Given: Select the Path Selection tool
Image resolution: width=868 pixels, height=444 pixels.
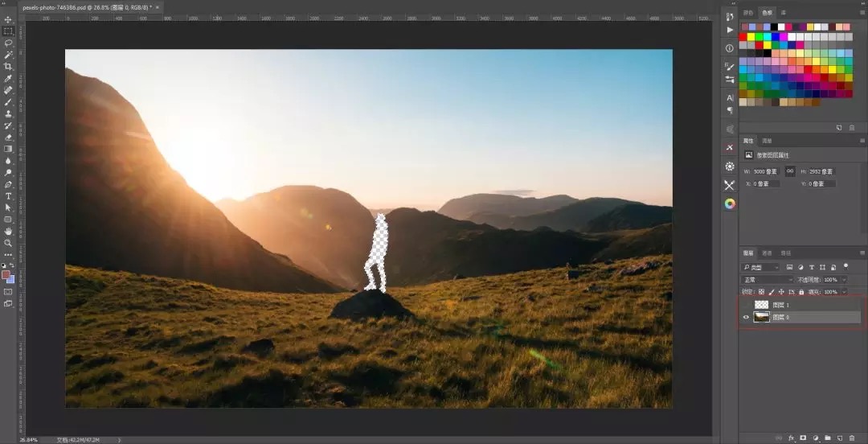Looking at the screenshot, I should pos(8,208).
